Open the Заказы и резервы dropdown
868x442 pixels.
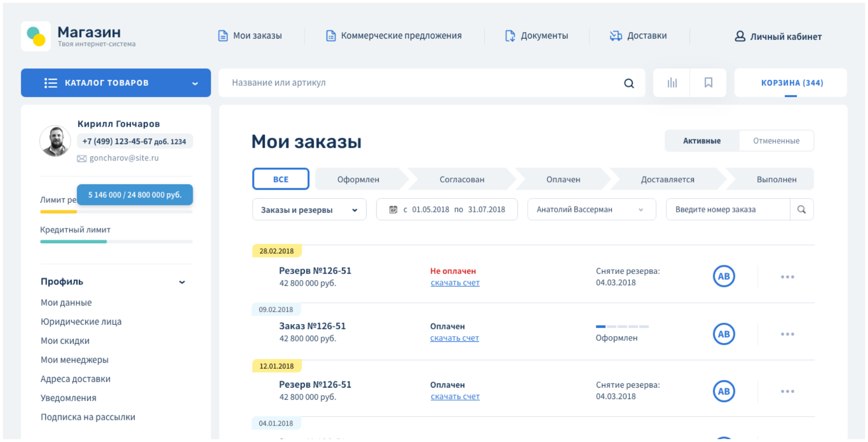click(309, 210)
